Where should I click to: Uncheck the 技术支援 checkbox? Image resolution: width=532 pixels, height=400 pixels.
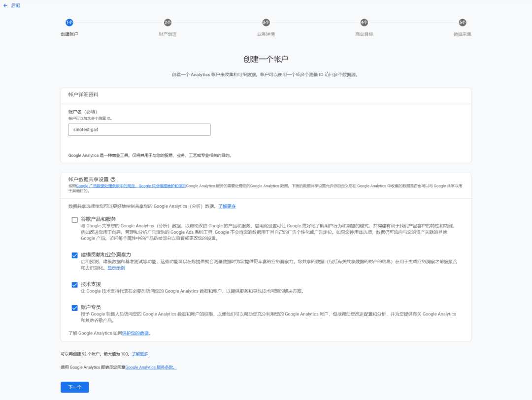coord(75,285)
